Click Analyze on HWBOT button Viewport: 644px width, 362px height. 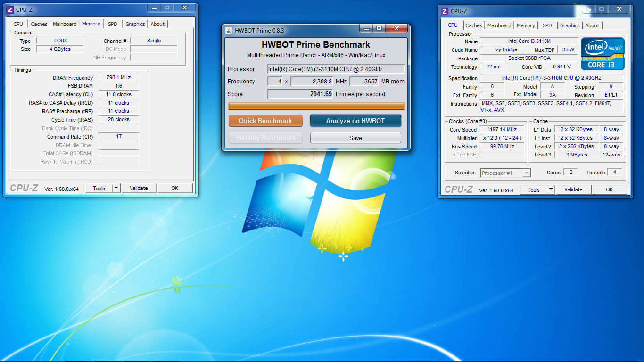[355, 121]
